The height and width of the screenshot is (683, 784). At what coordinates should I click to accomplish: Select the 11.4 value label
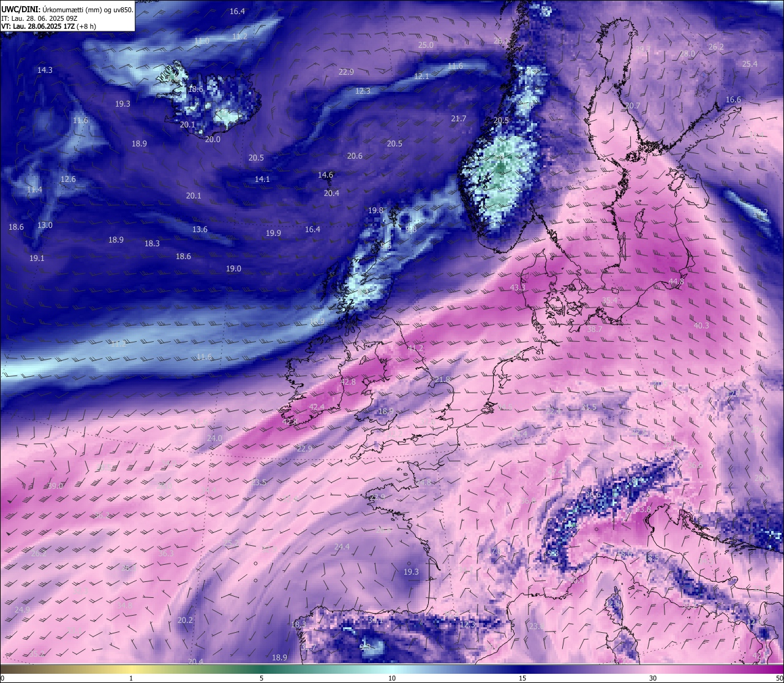click(34, 190)
